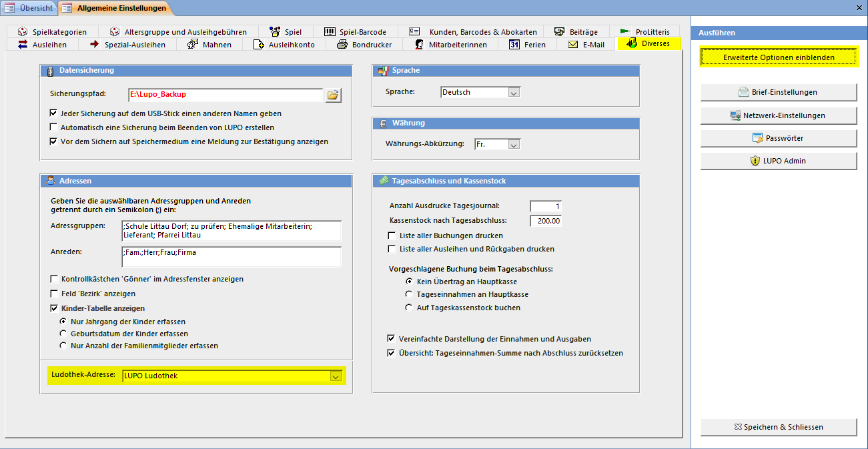Click the person icon on Mitarbeiterinnen tab
The width and height of the screenshot is (868, 449).
419,45
